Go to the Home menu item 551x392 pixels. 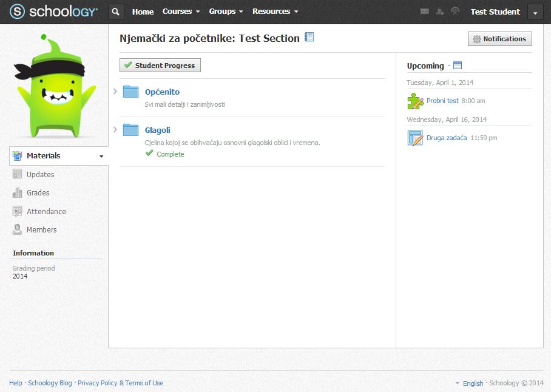(143, 12)
